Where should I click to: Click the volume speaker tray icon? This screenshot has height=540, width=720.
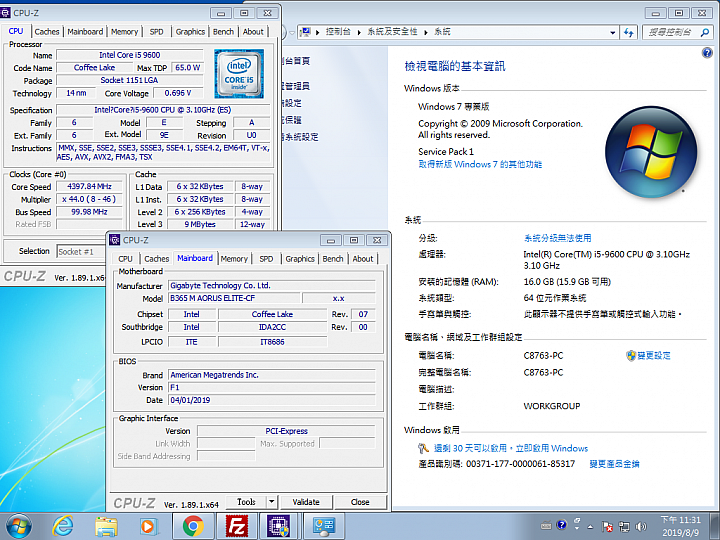click(x=641, y=526)
